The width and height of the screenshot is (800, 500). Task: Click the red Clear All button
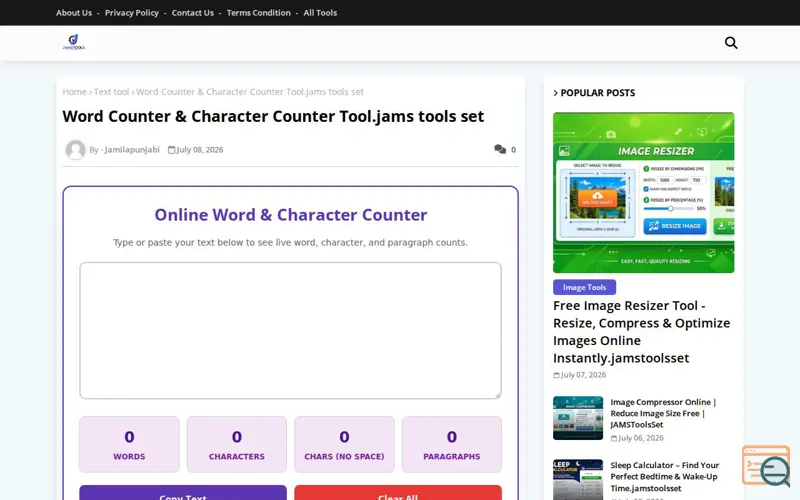398,493
